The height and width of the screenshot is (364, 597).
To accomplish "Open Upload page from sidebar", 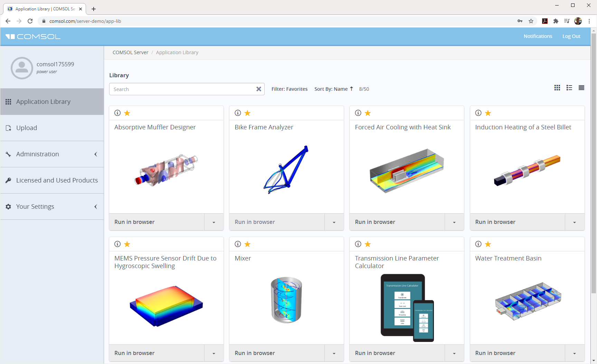I will click(x=52, y=128).
